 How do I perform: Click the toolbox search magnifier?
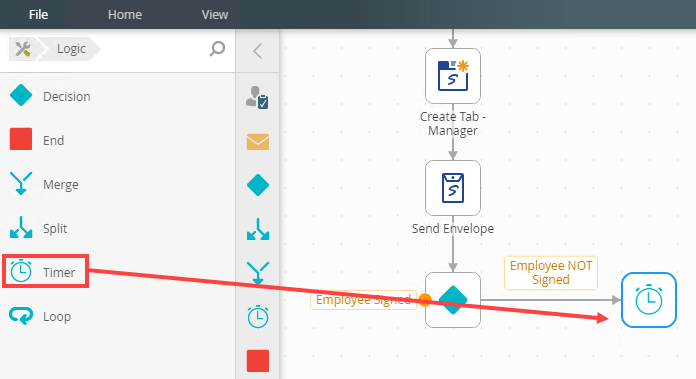[x=217, y=48]
